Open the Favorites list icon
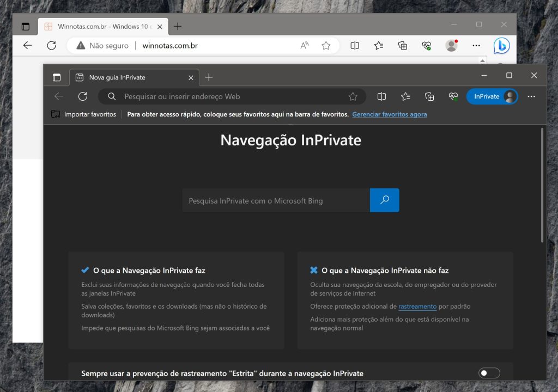 (x=379, y=45)
